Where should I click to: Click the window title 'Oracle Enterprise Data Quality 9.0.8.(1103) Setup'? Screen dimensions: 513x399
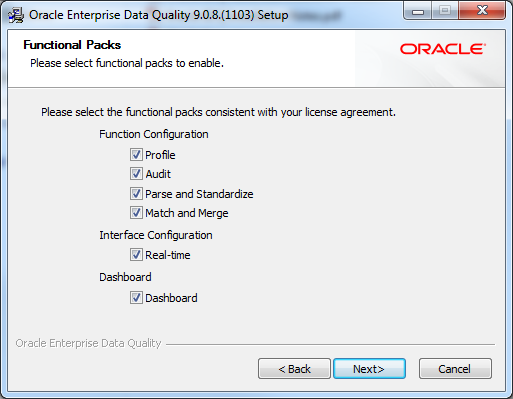tap(159, 15)
